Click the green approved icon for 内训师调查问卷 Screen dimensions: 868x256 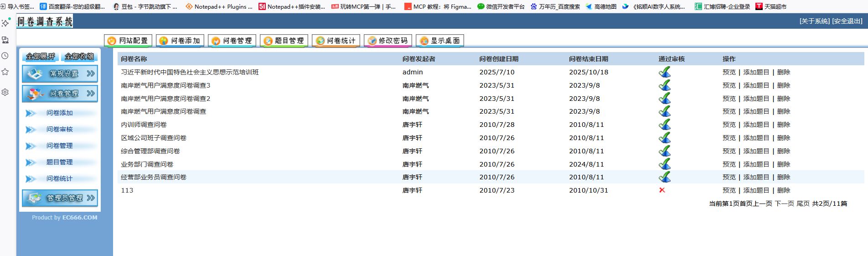tap(664, 125)
